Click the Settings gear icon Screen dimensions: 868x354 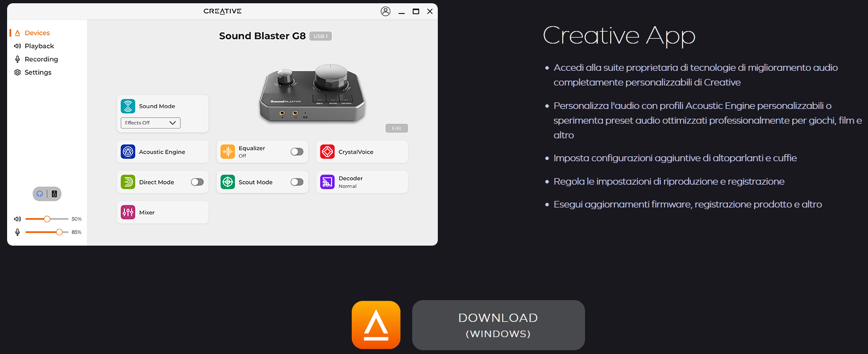17,72
